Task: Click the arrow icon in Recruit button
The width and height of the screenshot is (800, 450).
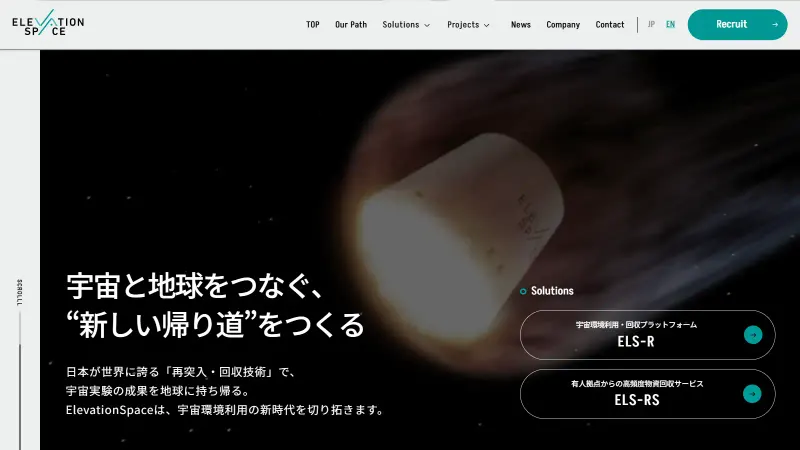Action: click(774, 24)
